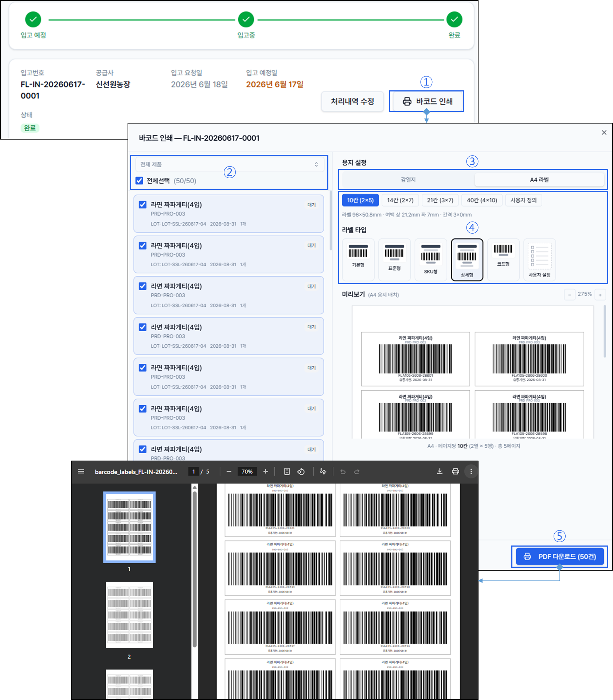Click the PDF page number field
The image size is (613, 700).
click(194, 472)
